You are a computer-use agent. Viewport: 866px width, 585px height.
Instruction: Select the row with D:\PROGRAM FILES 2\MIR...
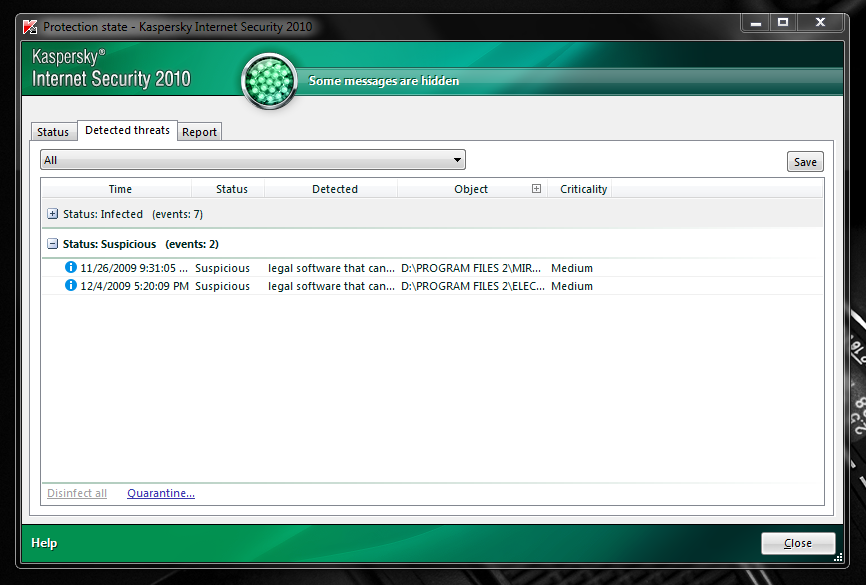point(432,268)
